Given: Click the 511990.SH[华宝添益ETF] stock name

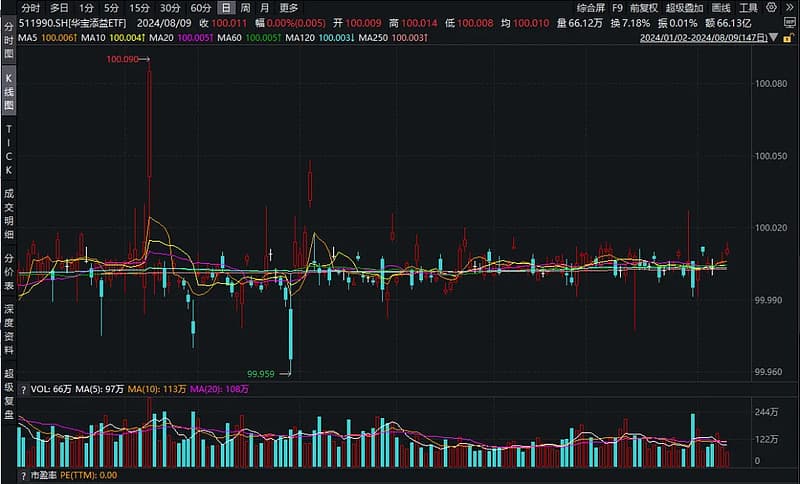Looking at the screenshot, I should [72, 23].
